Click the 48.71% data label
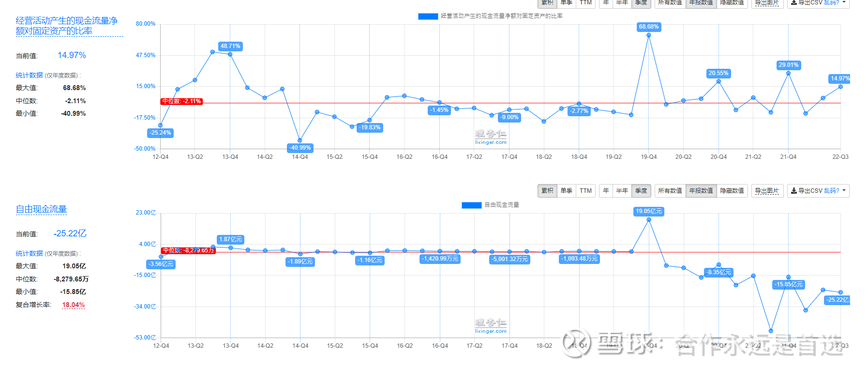This screenshot has width=868, height=371. click(230, 46)
